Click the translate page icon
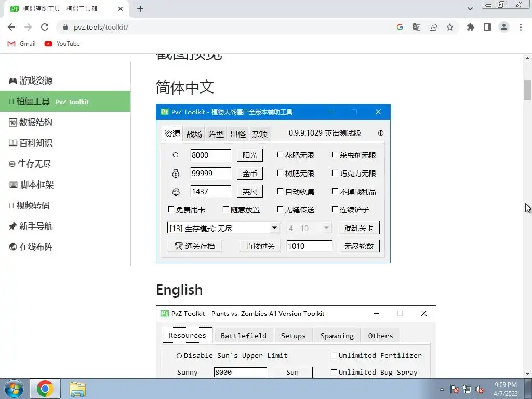This screenshot has height=399, width=532. [417, 27]
